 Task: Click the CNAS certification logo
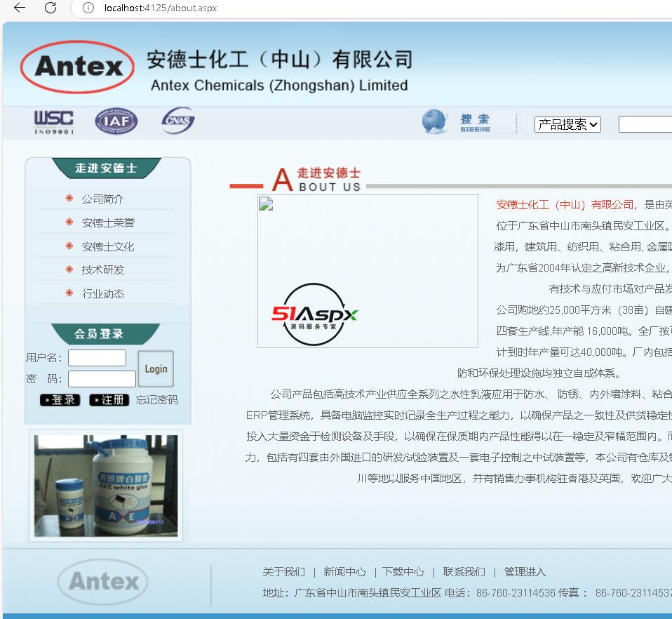[178, 121]
